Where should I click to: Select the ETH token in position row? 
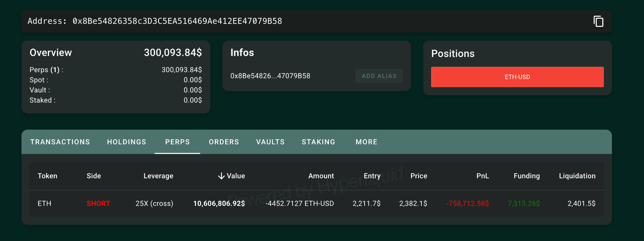pyautogui.click(x=44, y=204)
